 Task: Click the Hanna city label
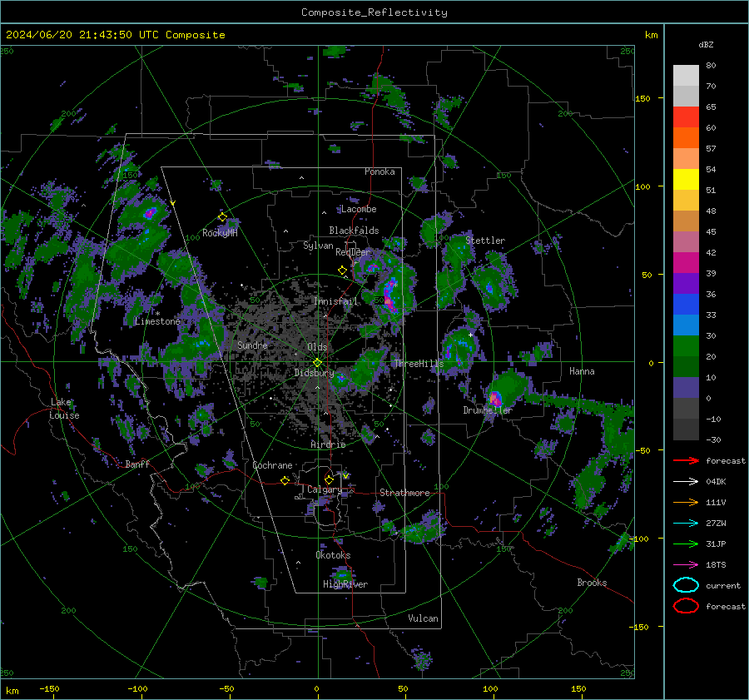[582, 371]
